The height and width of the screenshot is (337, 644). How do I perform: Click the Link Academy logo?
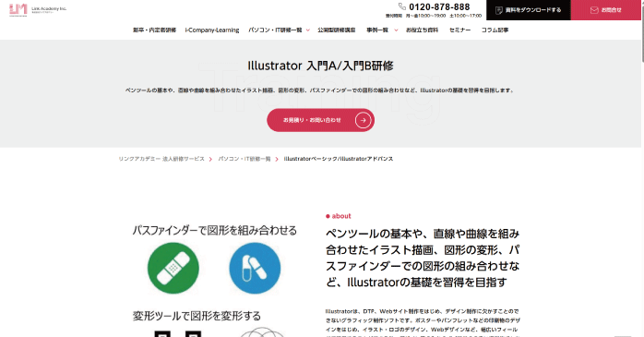38,10
